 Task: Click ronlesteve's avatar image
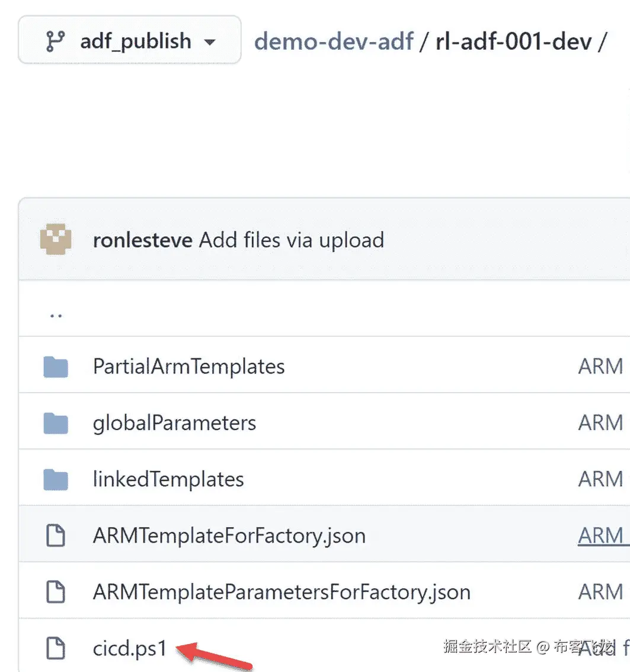point(56,240)
